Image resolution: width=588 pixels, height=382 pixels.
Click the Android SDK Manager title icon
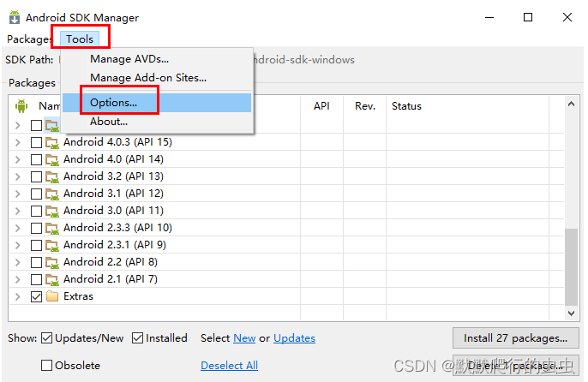pos(15,18)
